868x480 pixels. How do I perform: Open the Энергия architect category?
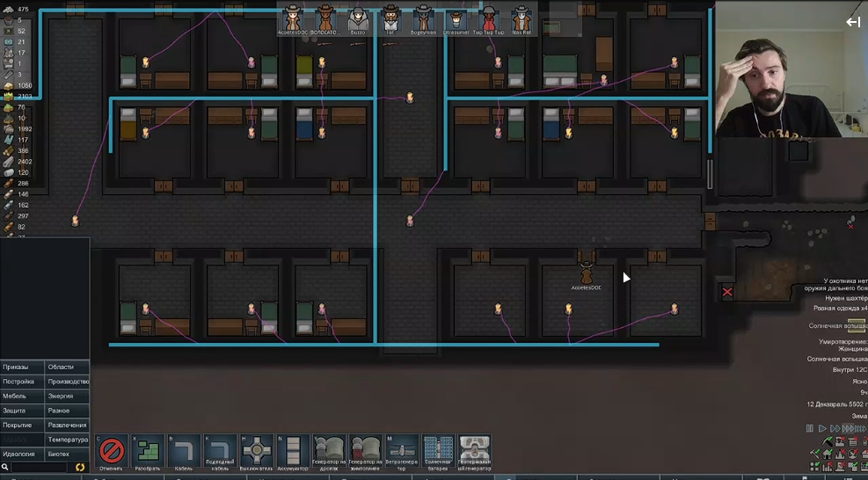click(67, 396)
